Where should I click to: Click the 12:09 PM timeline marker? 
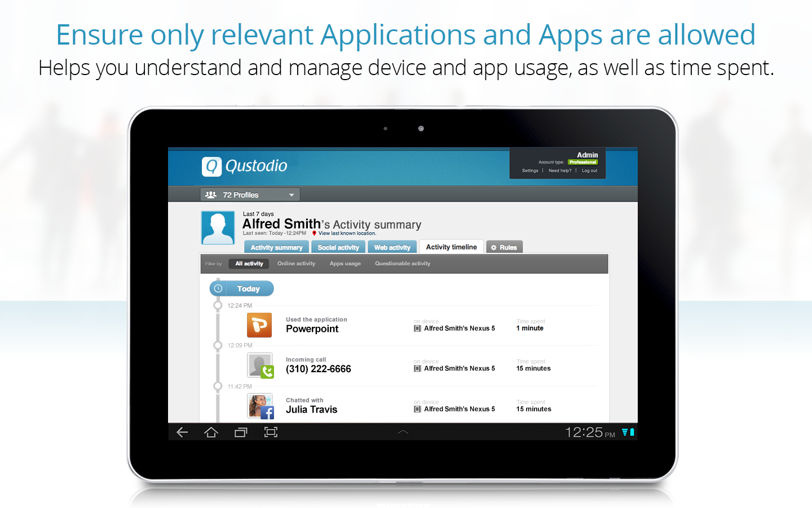(218, 345)
